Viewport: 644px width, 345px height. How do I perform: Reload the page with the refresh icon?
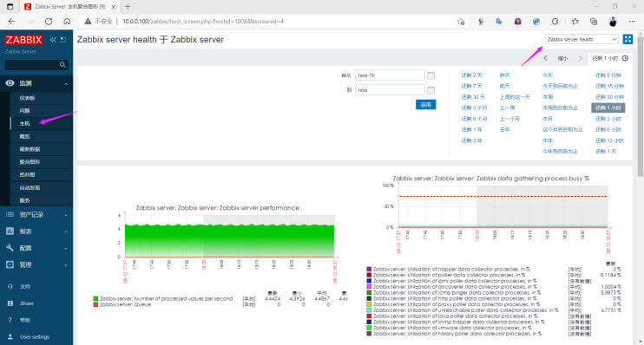click(x=49, y=22)
